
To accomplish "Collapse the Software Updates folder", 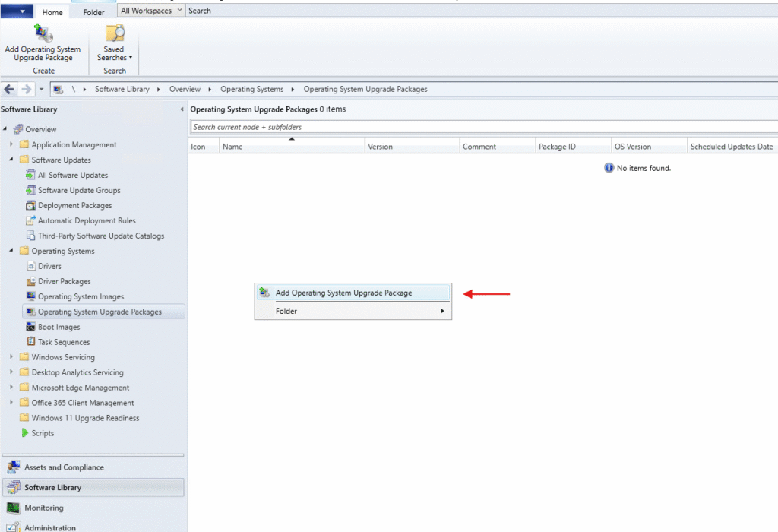I will pos(11,160).
